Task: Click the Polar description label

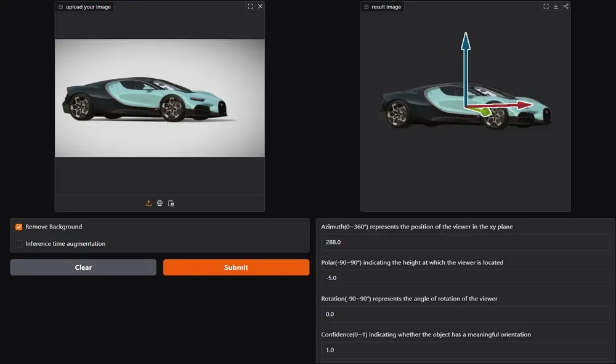Action: (x=412, y=262)
